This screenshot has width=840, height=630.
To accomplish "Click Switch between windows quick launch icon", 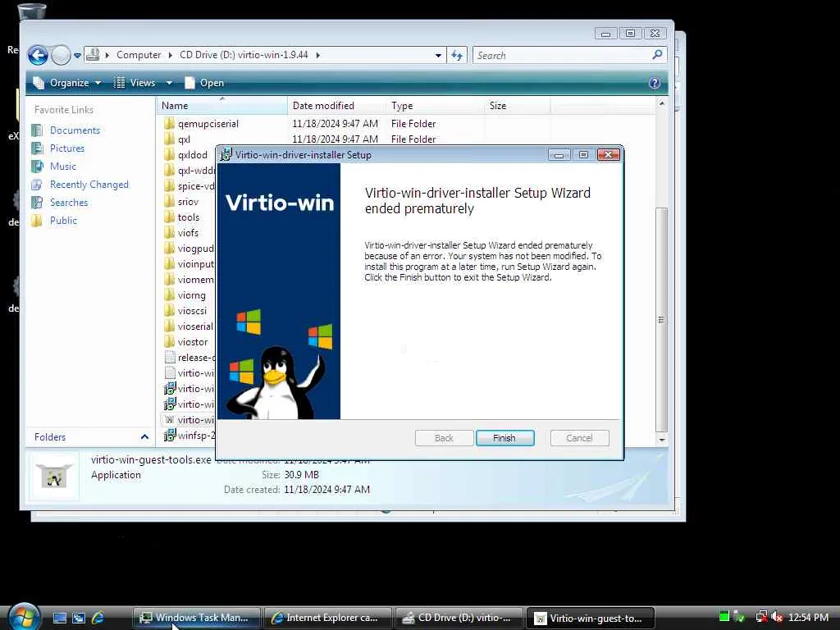I will (x=79, y=618).
